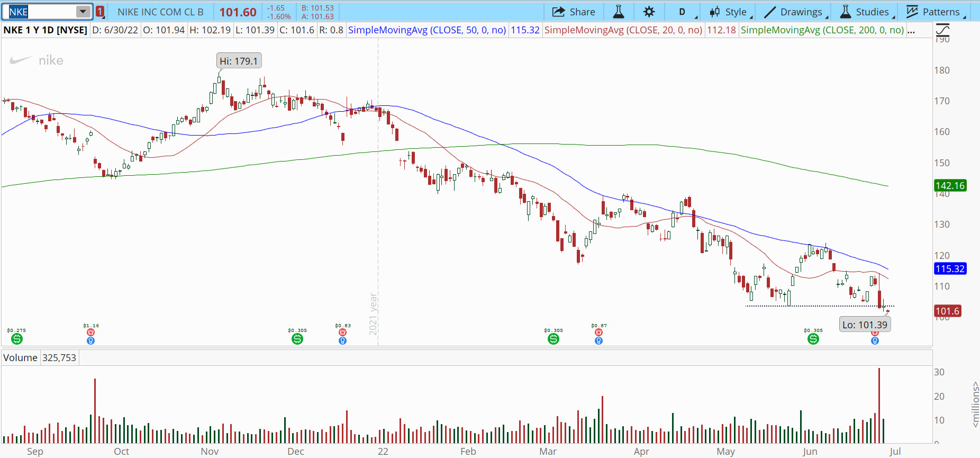Click the green $0.275 dividend icon
980x458 pixels.
(x=16, y=339)
